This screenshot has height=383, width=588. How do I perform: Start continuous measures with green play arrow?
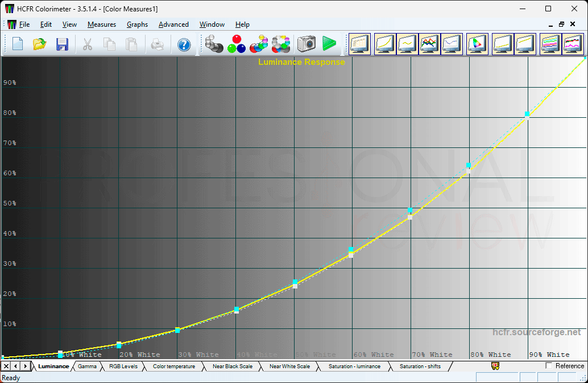[329, 44]
